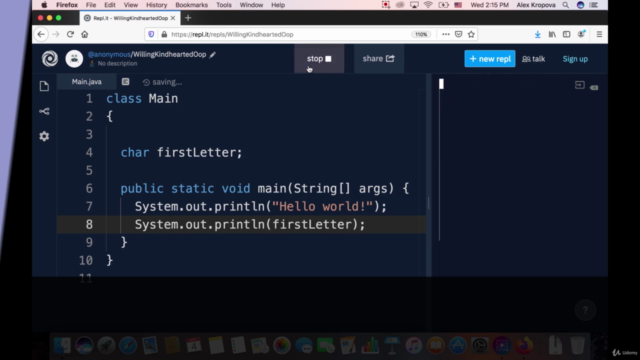Click the editor-console divider handle
Image resolution: width=640 pixels, height=360 pixels.
(x=429, y=203)
